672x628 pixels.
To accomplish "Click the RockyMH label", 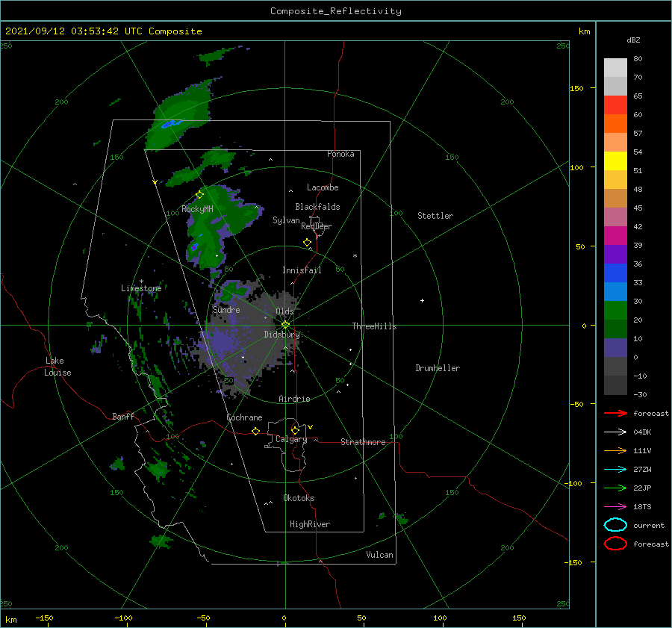I will click(198, 209).
